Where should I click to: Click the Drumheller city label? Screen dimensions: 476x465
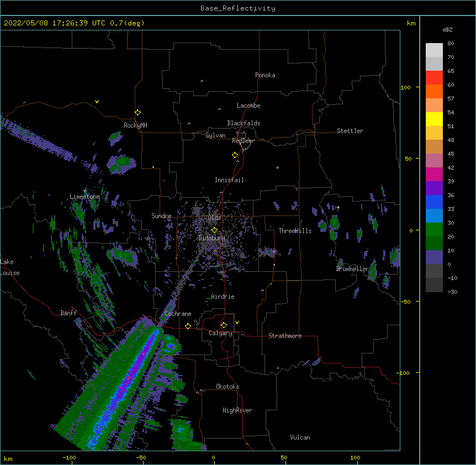[352, 269]
